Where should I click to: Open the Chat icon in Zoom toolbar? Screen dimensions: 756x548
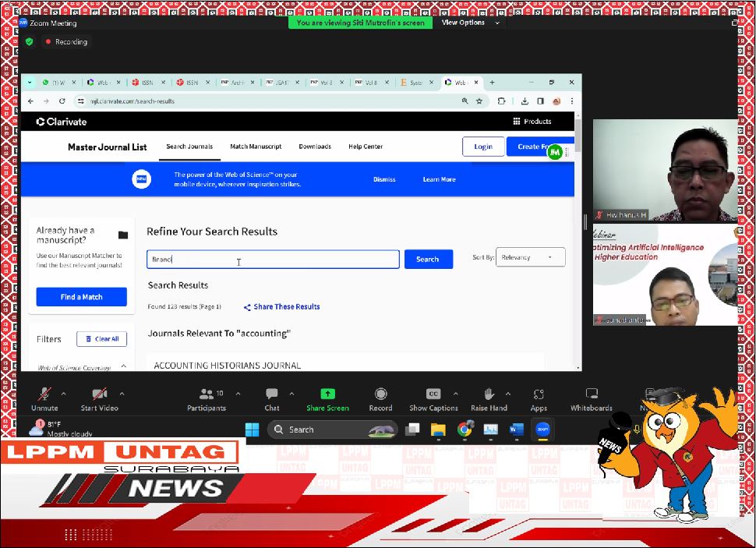(x=271, y=394)
